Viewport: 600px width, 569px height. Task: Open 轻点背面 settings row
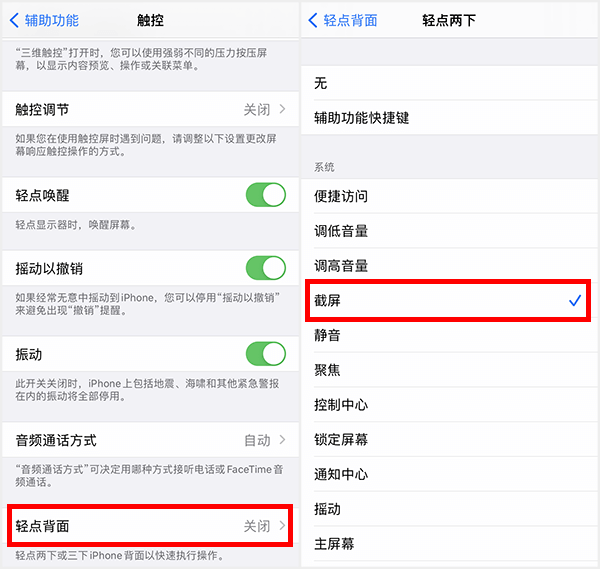[x=150, y=525]
